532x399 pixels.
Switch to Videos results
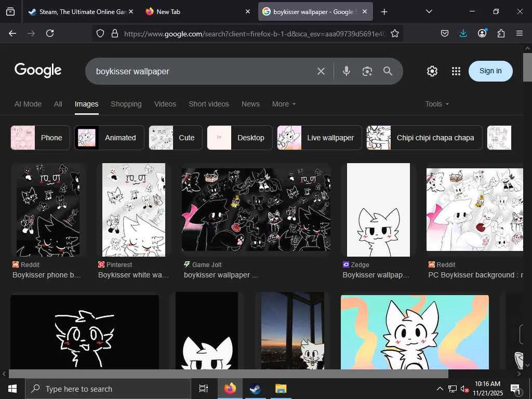point(165,104)
